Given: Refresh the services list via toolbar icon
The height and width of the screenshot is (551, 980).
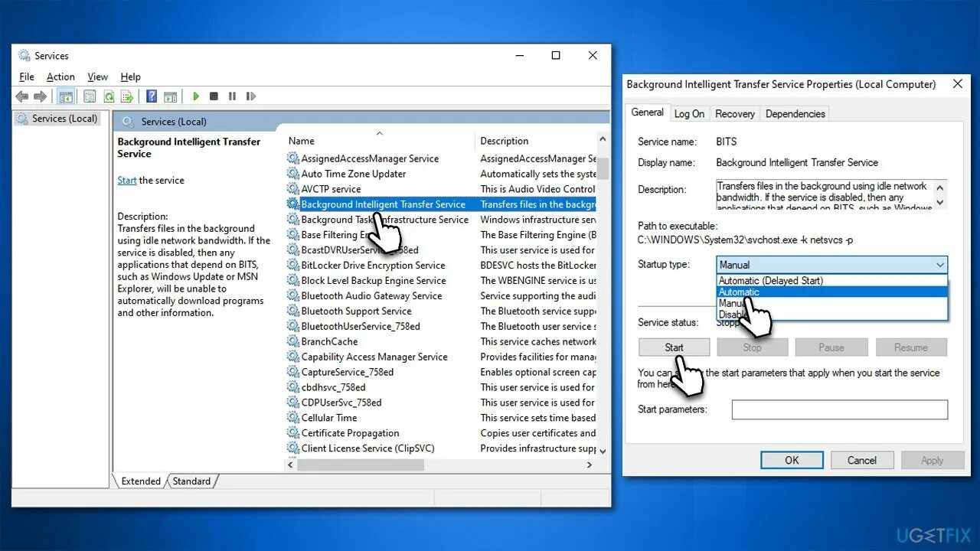Looking at the screenshot, I should coord(109,96).
